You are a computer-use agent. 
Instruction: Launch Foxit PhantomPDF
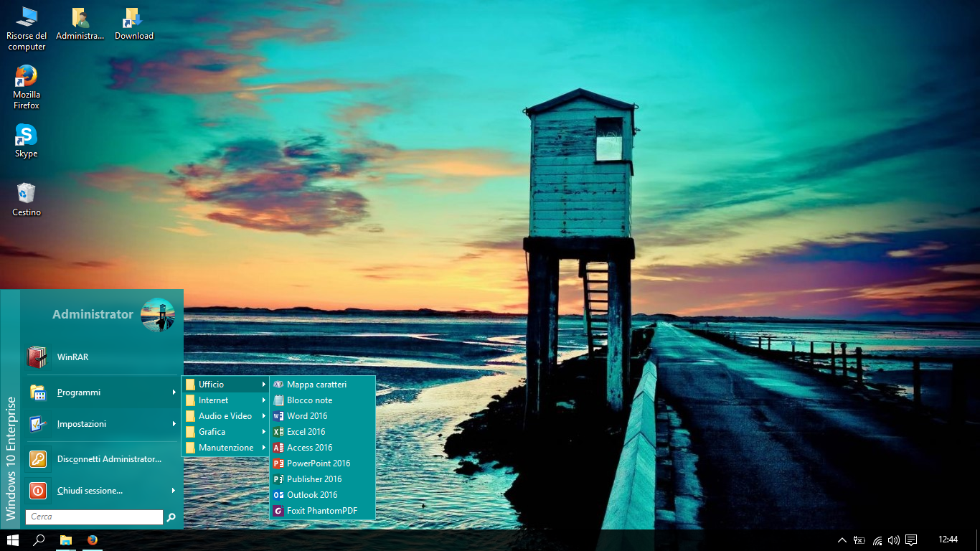322,511
